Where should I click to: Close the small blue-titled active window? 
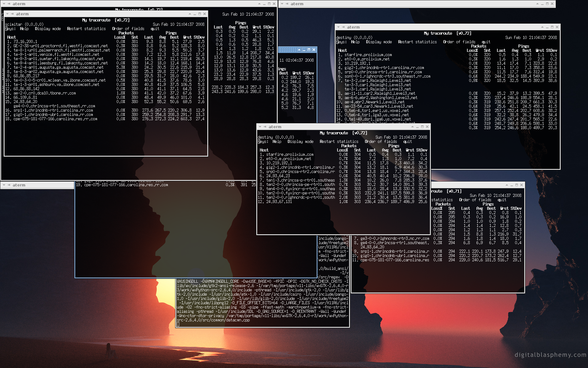coord(314,50)
